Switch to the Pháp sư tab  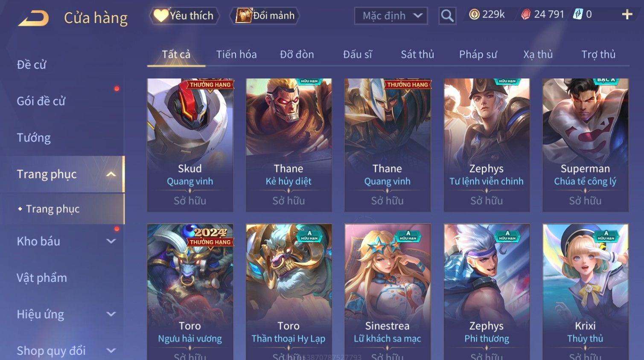pos(478,55)
